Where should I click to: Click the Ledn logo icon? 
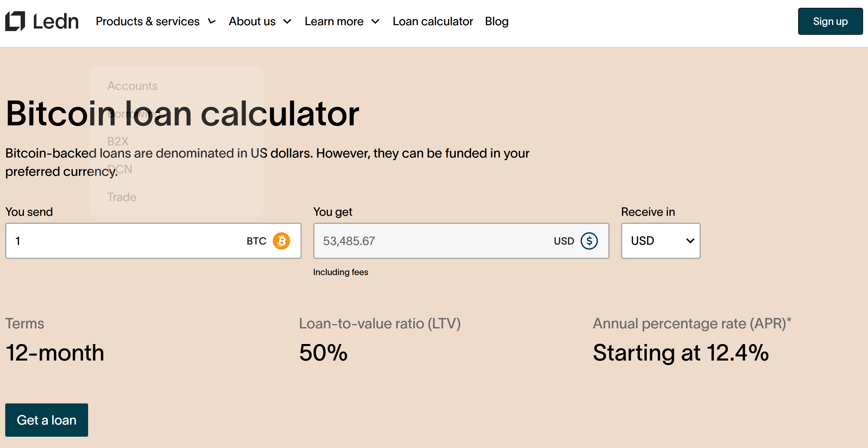click(x=15, y=21)
